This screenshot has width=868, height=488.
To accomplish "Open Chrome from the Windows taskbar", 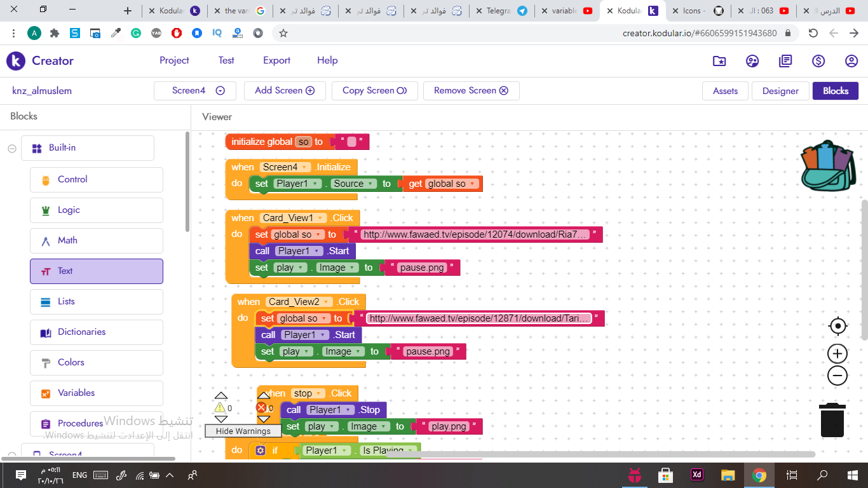I will click(759, 475).
